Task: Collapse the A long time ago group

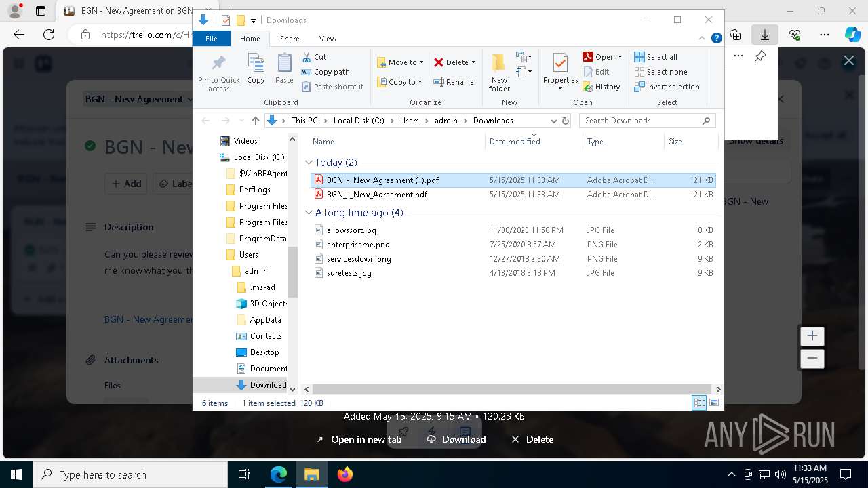Action: (309, 213)
